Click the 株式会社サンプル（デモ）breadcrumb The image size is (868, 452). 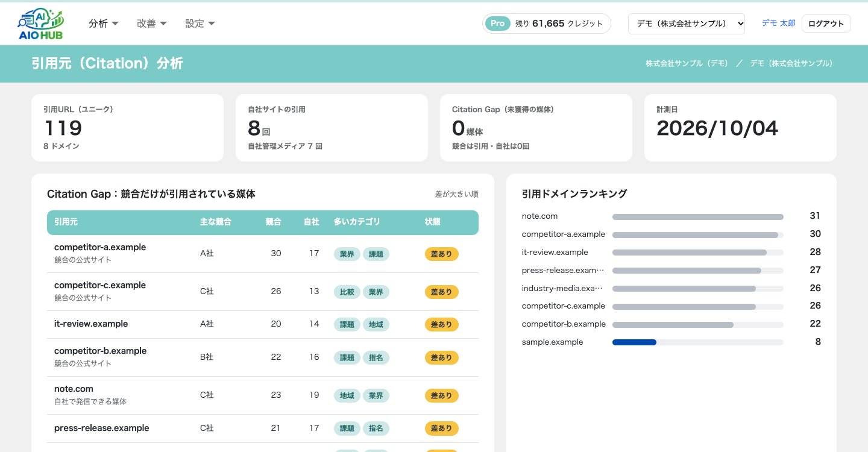pos(687,63)
